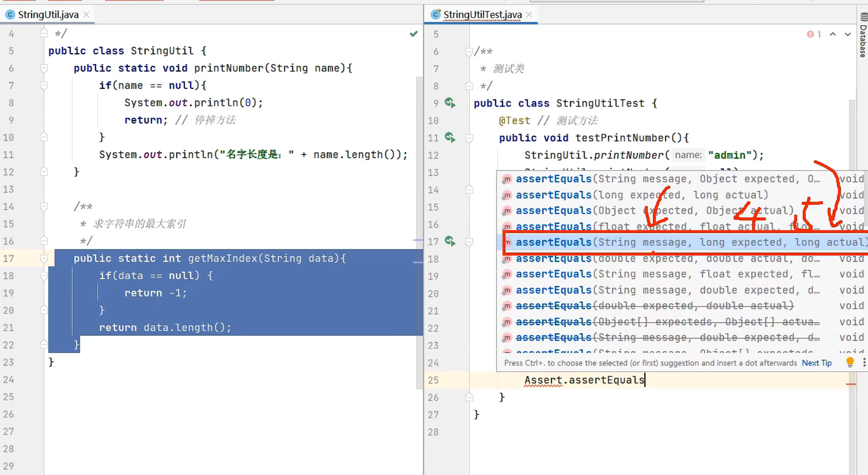Click green inspection checkmark in StringUtil editor
Viewport: 868px width, 475px height.
[x=413, y=33]
